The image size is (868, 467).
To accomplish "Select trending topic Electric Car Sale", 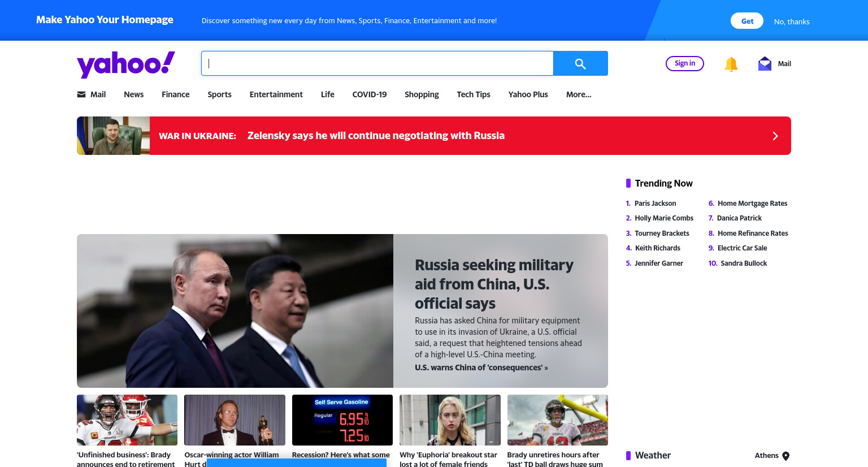I will 743,248.
